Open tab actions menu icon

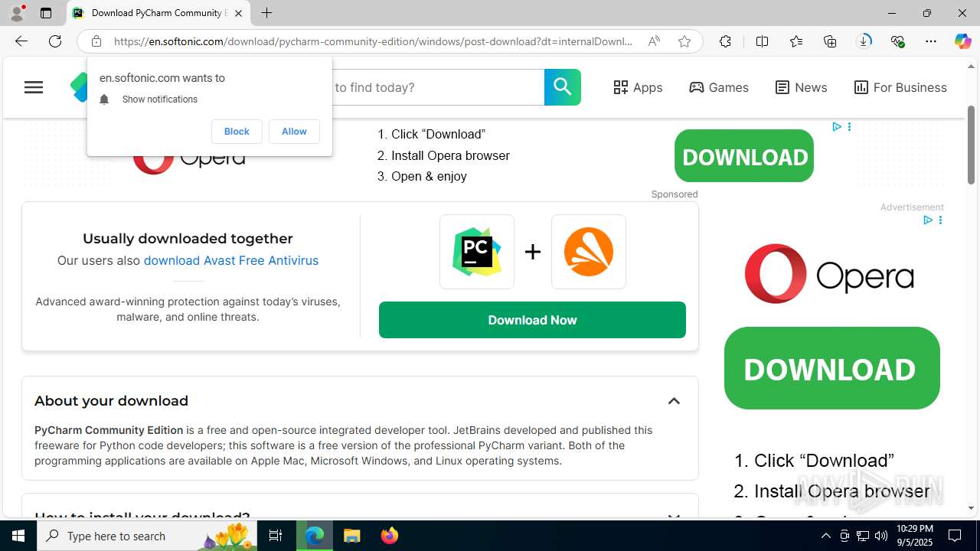[46, 13]
